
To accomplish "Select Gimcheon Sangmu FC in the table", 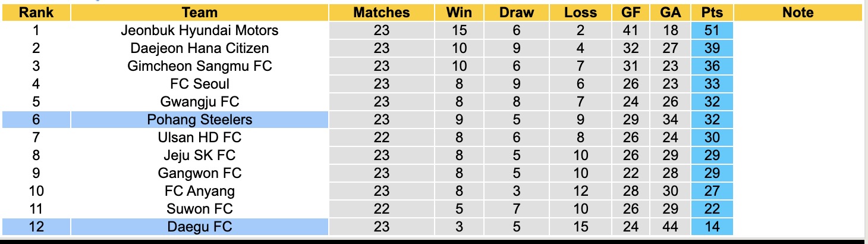I will point(200,66).
